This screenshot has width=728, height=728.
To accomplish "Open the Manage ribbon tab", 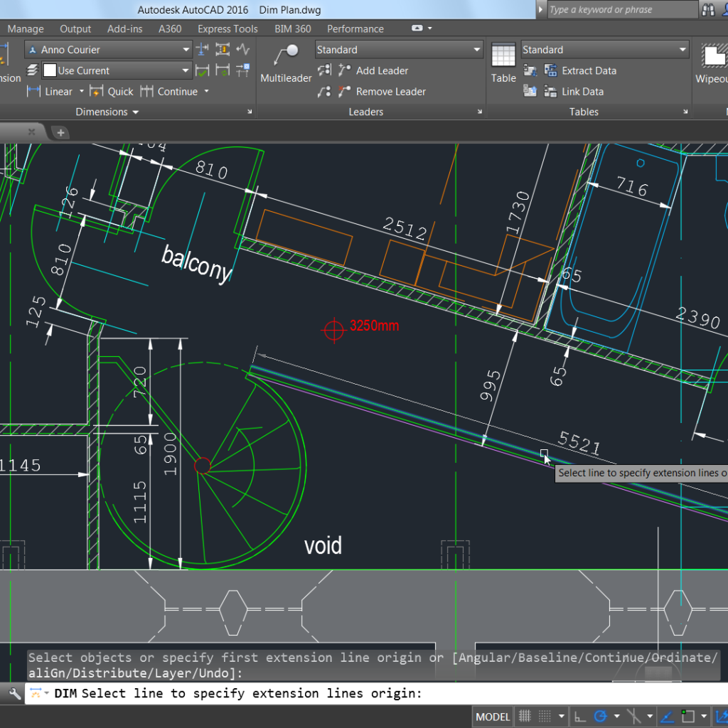I will pyautogui.click(x=26, y=28).
